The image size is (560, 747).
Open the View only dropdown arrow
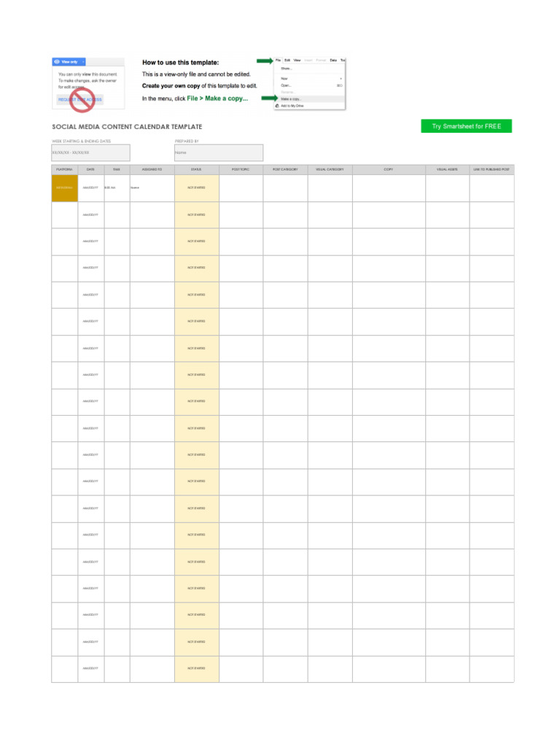(x=83, y=62)
